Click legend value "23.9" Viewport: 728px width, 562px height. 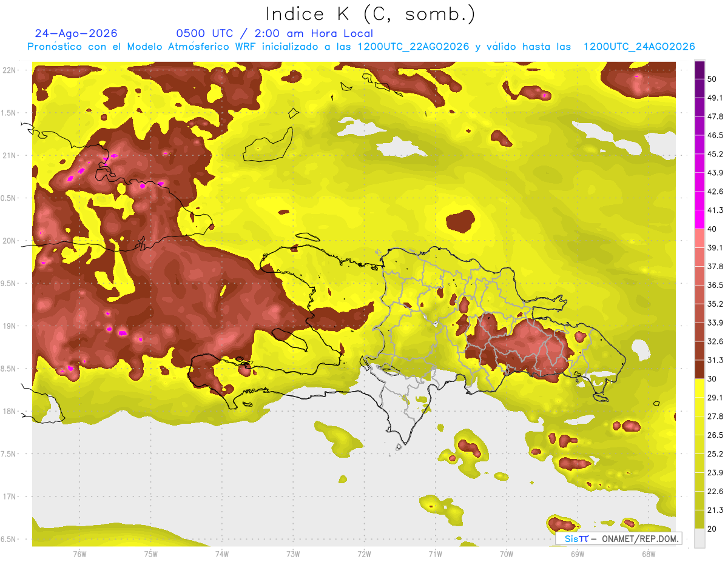[715, 472]
